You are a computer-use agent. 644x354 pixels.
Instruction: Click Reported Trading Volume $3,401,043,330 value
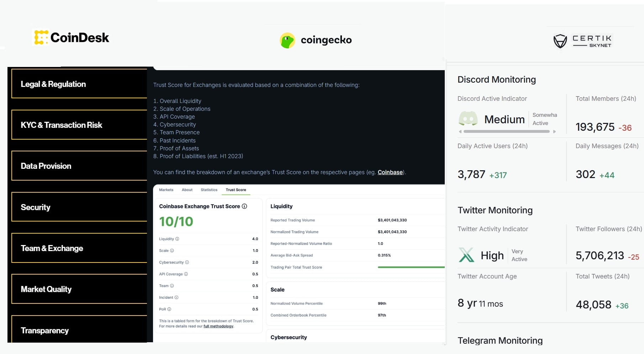tap(392, 220)
